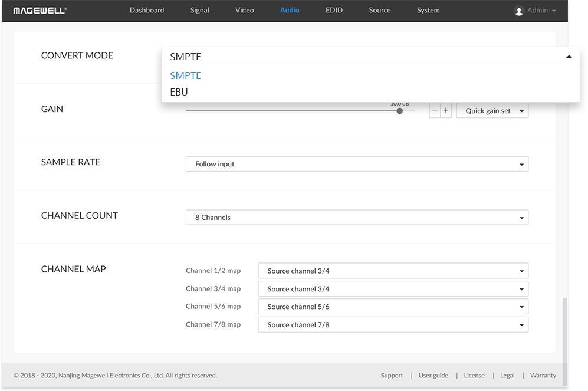Click the Admin user avatar icon
Screen dimensions: 588x391
pyautogui.click(x=518, y=11)
